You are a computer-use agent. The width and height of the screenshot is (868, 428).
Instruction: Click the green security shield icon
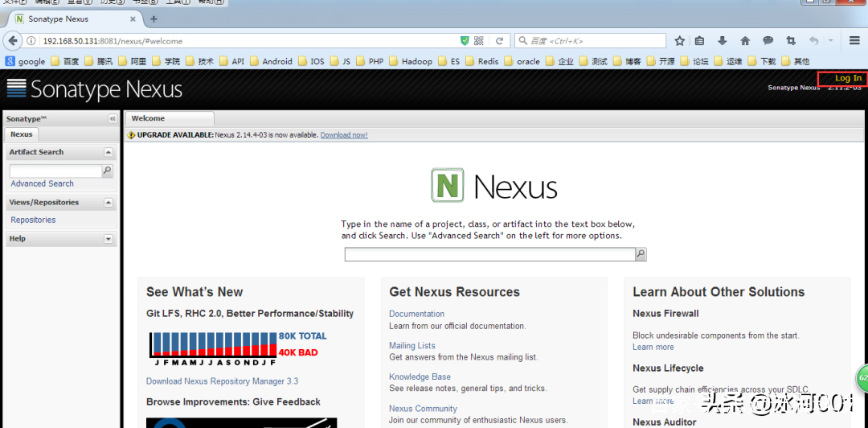pyautogui.click(x=465, y=41)
